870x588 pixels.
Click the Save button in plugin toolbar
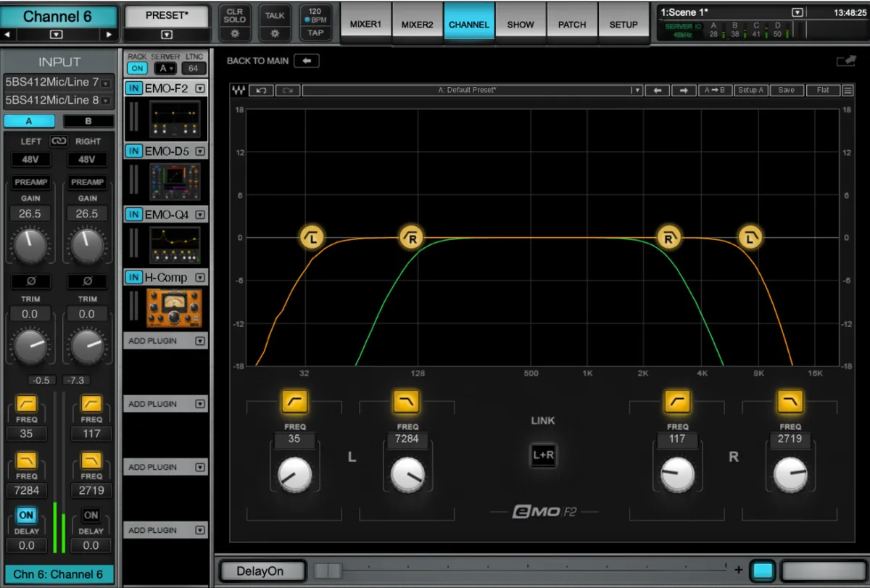(x=787, y=91)
